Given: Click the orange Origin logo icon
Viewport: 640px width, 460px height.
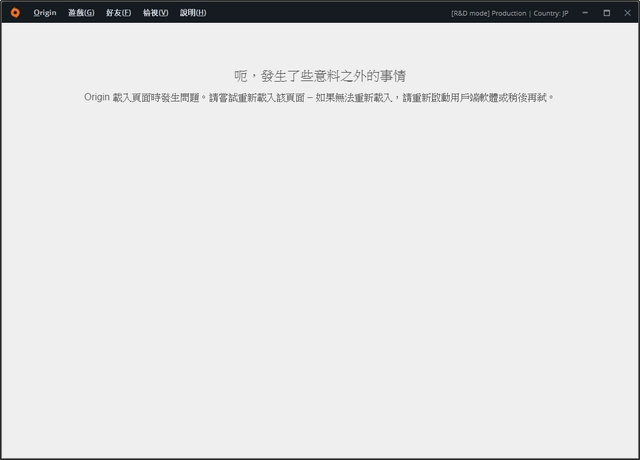Looking at the screenshot, I should tap(15, 13).
